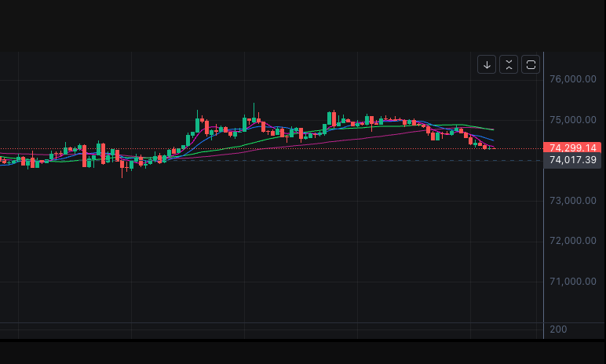Click the 72,000.00 price axis label
Image resolution: width=606 pixels, height=364 pixels.
[x=573, y=241]
